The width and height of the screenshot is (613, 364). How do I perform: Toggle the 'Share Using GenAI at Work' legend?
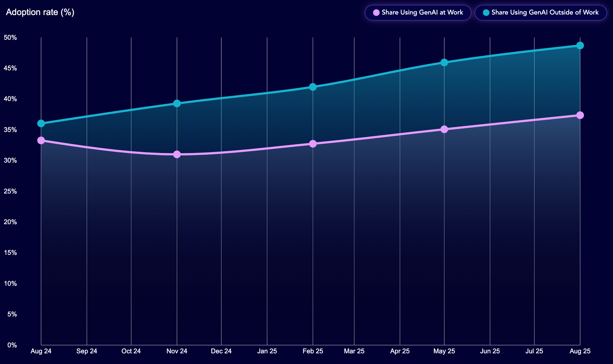(422, 13)
